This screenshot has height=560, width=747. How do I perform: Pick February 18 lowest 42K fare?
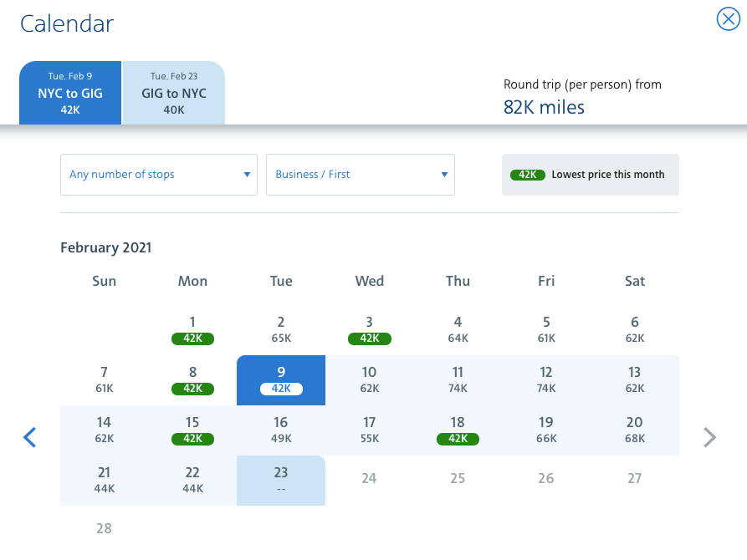tap(458, 430)
